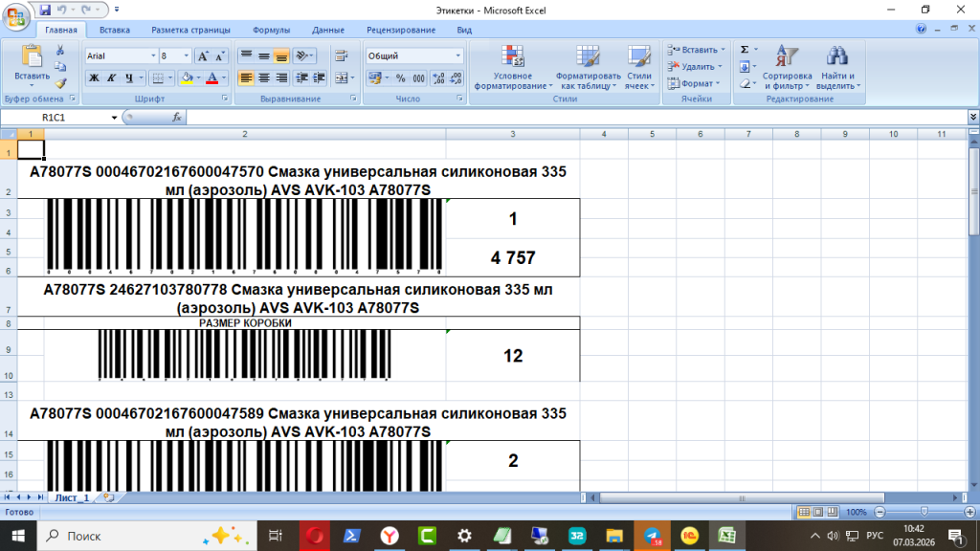Open the Общий number format dropdown
The width and height of the screenshot is (980, 551).
[x=458, y=56]
